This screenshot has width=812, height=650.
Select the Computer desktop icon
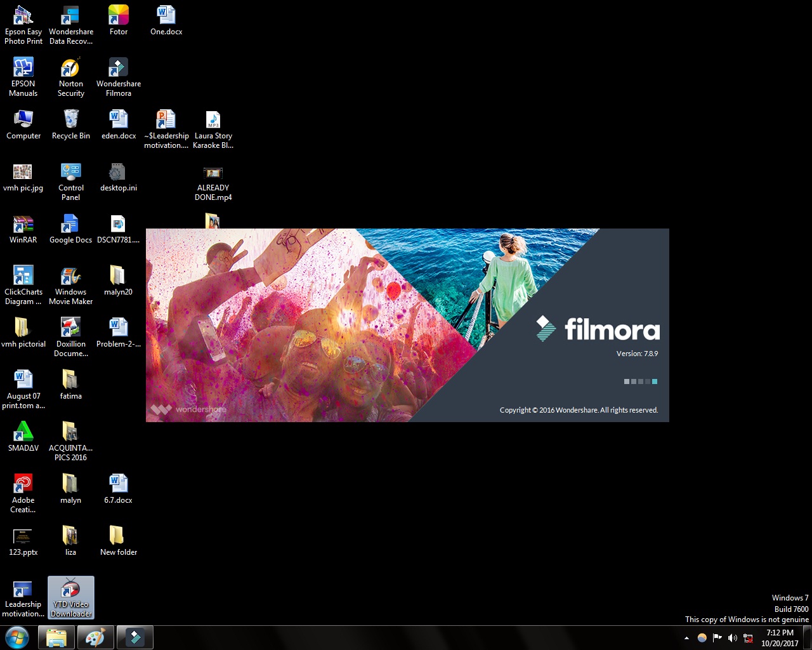coord(23,124)
